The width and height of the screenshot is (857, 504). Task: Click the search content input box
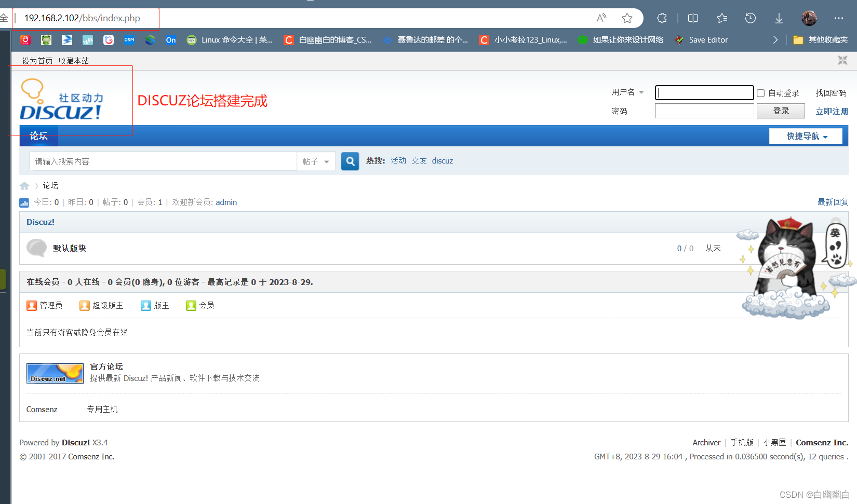[163, 161]
